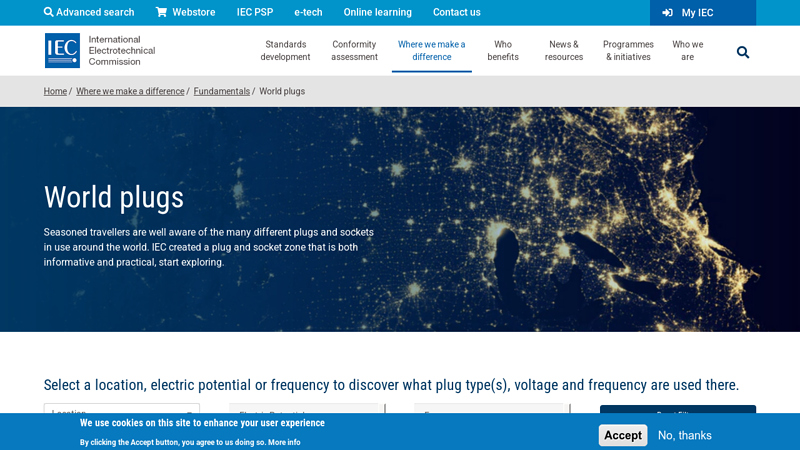The height and width of the screenshot is (450, 800).
Task: Click the Webstore shopping cart icon
Action: click(162, 13)
